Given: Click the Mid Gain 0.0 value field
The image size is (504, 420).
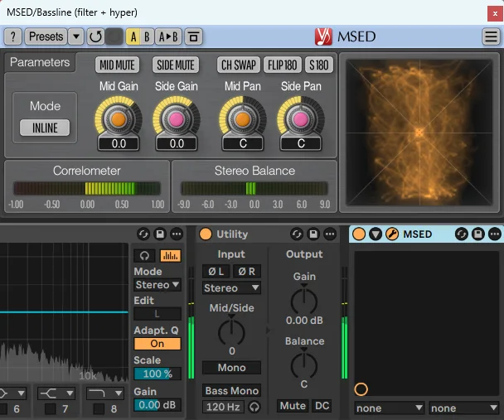Looking at the screenshot, I should [x=119, y=143].
